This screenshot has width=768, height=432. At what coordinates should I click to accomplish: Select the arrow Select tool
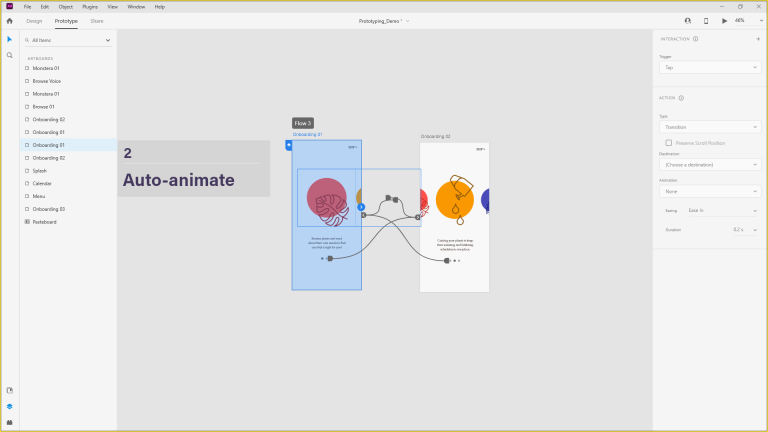tap(10, 39)
